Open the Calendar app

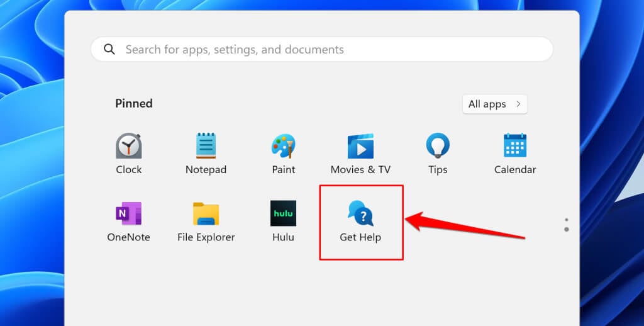pyautogui.click(x=515, y=153)
